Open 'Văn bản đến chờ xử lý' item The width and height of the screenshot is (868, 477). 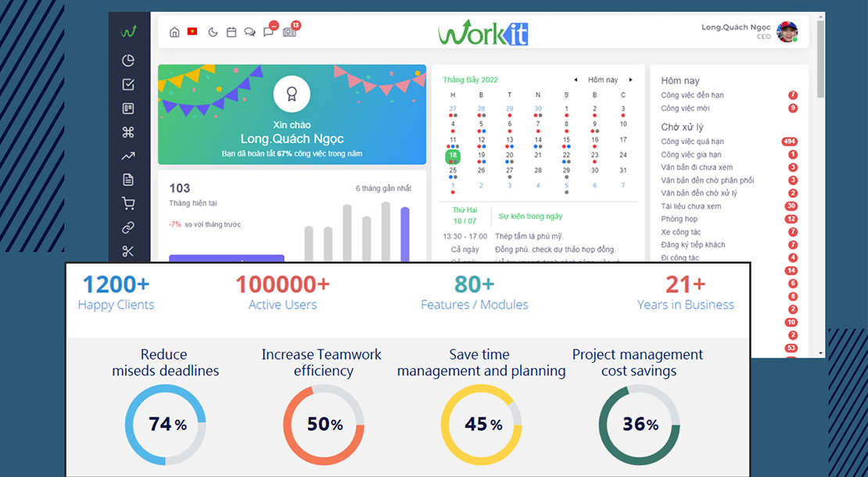(x=699, y=193)
